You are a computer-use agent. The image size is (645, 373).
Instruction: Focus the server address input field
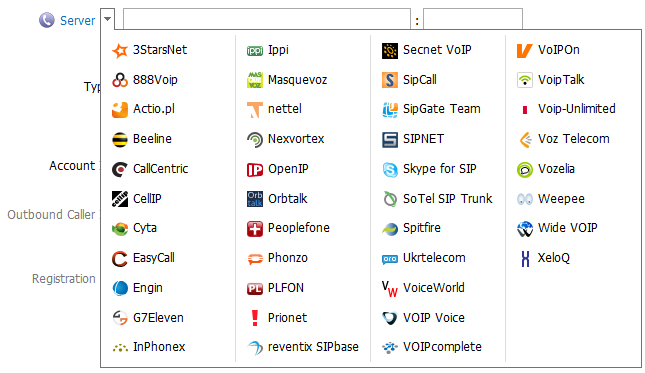pyautogui.click(x=267, y=19)
